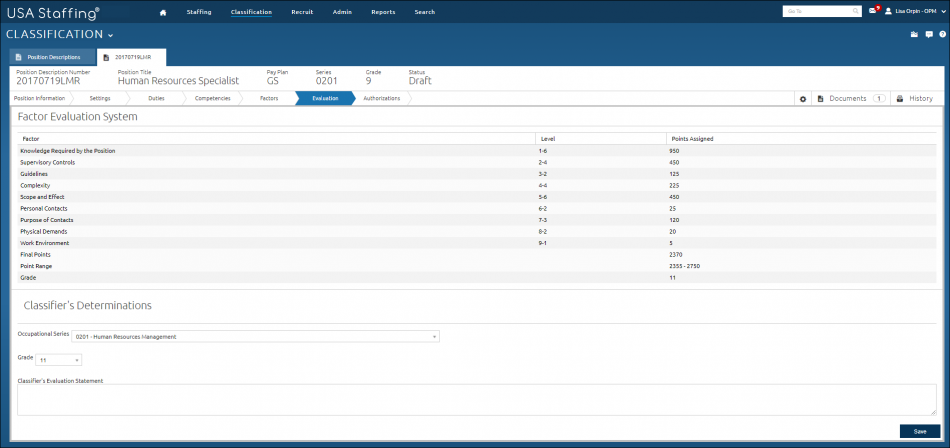Click the 'Scope and Effect' factor row
Image resolution: width=950 pixels, height=448 pixels.
tap(477, 196)
